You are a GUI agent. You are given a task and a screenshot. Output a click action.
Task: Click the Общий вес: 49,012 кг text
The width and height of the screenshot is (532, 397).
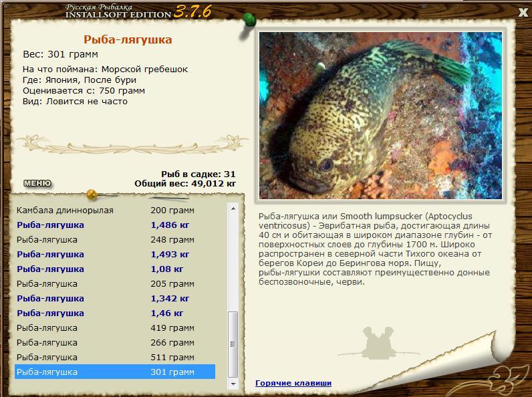point(185,184)
